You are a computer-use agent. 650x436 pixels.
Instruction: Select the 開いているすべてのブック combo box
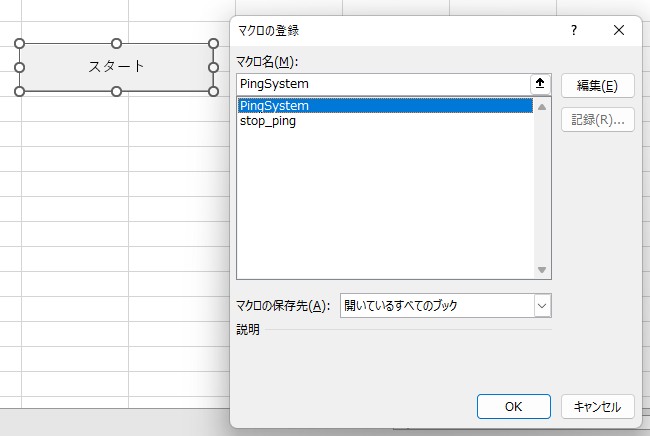[x=437, y=305]
